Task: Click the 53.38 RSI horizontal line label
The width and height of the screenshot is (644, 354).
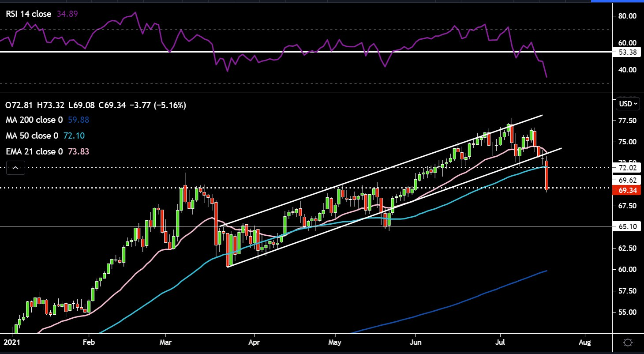Action: pos(628,53)
